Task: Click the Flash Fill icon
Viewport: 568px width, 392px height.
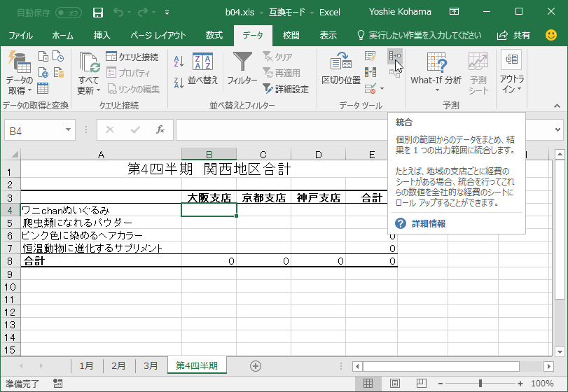Action: click(370, 56)
